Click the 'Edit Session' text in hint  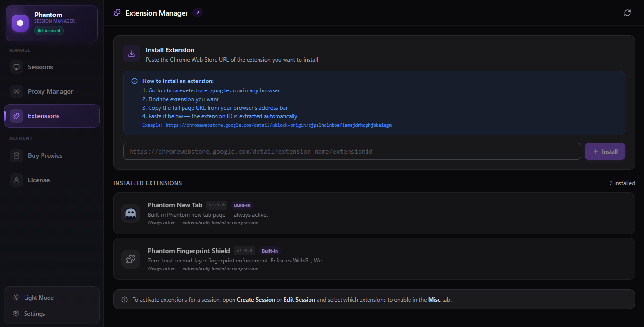click(x=299, y=300)
